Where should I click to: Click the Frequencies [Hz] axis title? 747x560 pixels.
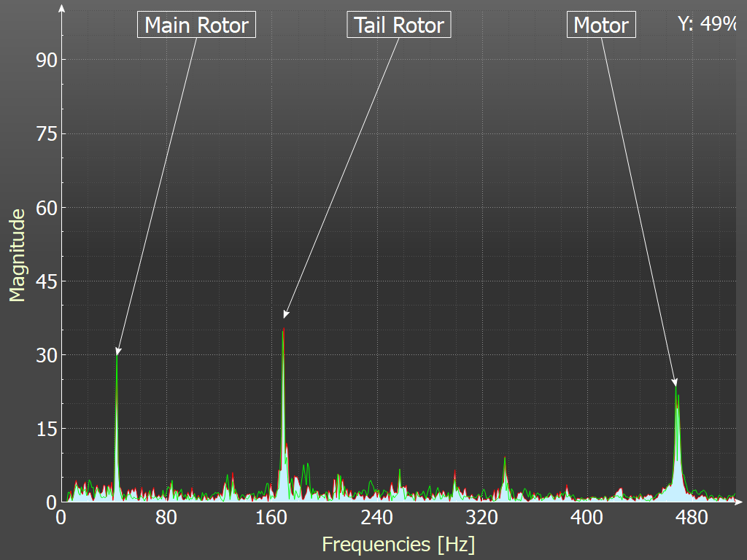pyautogui.click(x=398, y=544)
